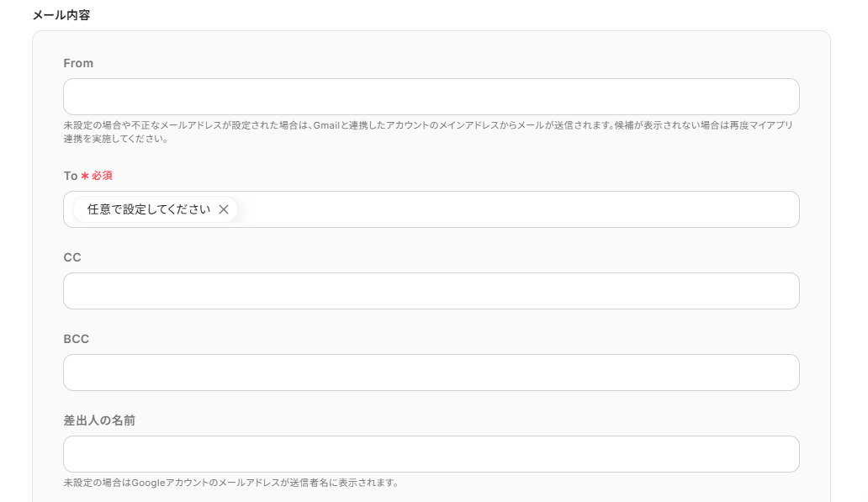Select the 任意で設定してください chip text
Viewport: 868px width, 502px height.
tap(148, 209)
